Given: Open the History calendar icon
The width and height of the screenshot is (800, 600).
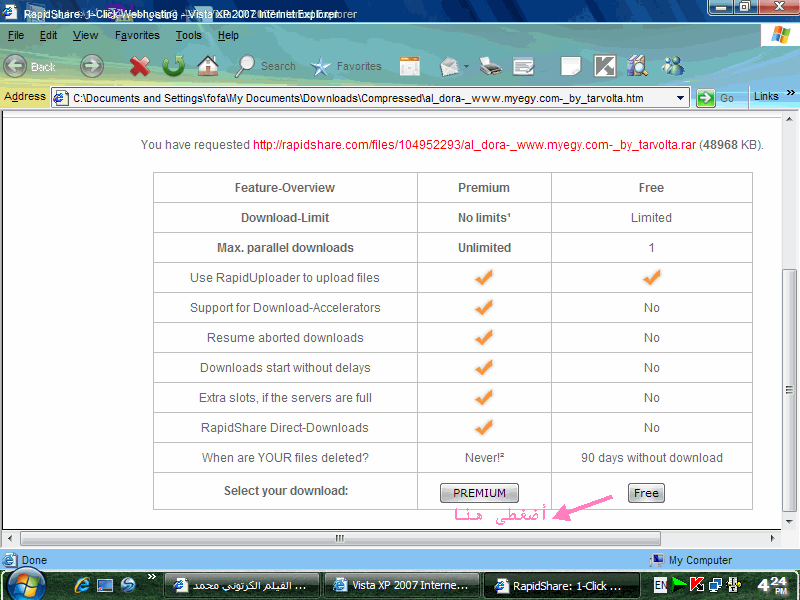Looking at the screenshot, I should pos(410,66).
